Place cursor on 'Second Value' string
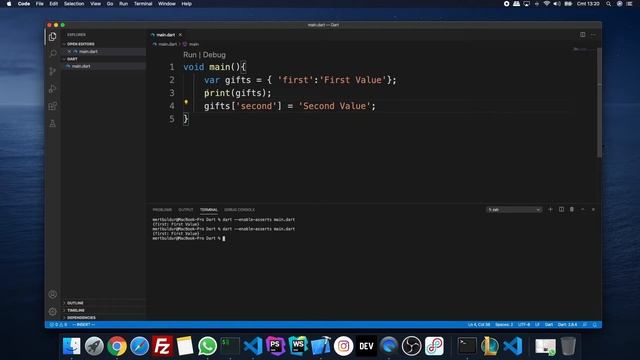Image resolution: width=640 pixels, height=360 pixels. pos(334,106)
